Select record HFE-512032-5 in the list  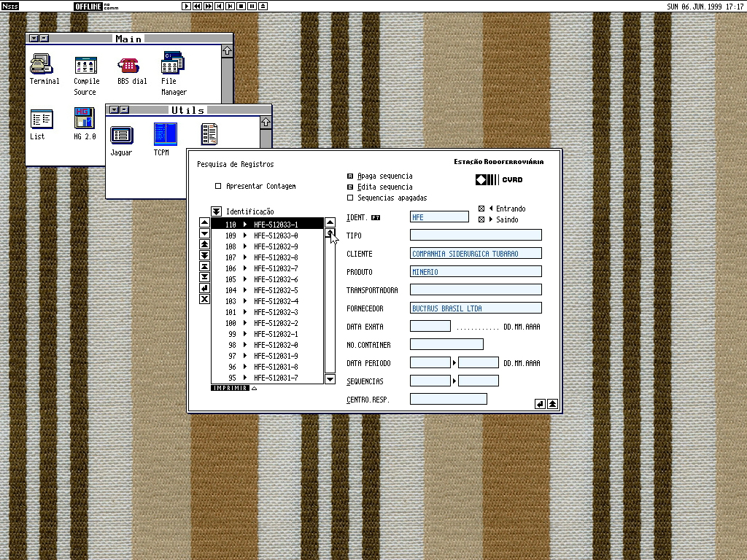click(275, 290)
